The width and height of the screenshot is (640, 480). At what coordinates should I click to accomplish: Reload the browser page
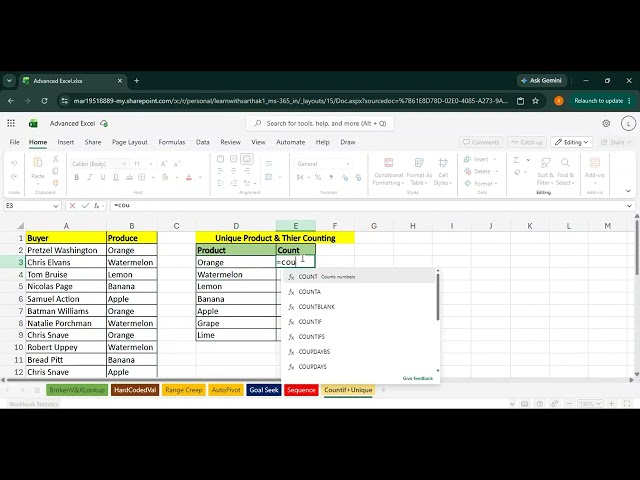pyautogui.click(x=44, y=101)
